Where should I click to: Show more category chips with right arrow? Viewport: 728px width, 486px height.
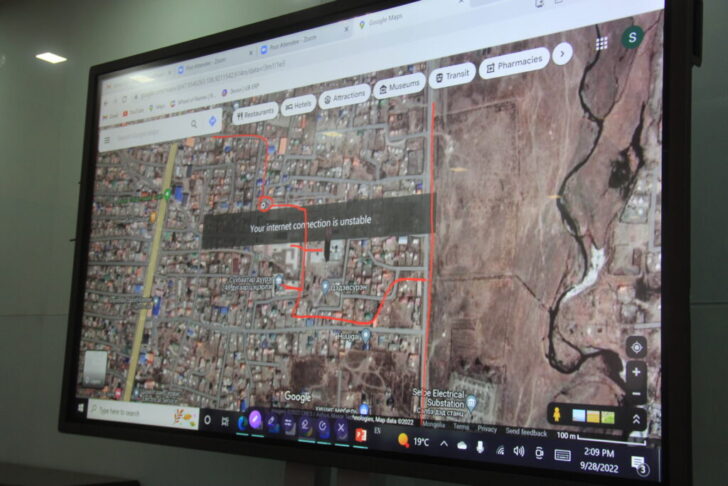pos(563,53)
